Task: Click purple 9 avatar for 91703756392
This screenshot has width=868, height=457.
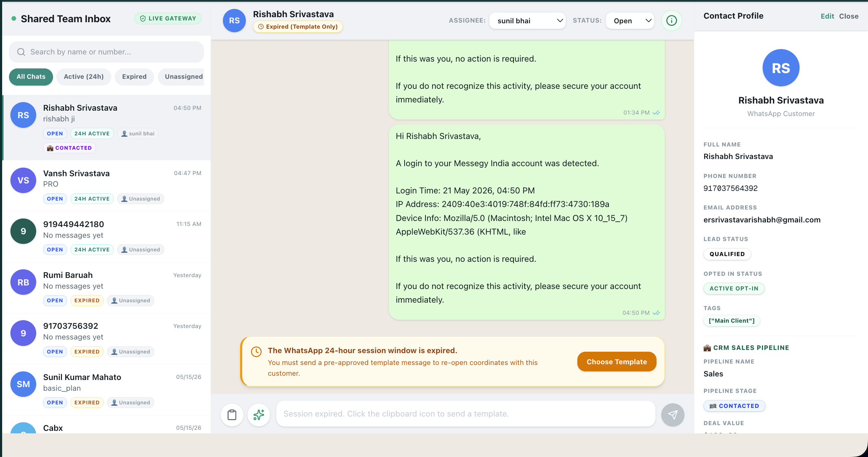Action: click(23, 333)
